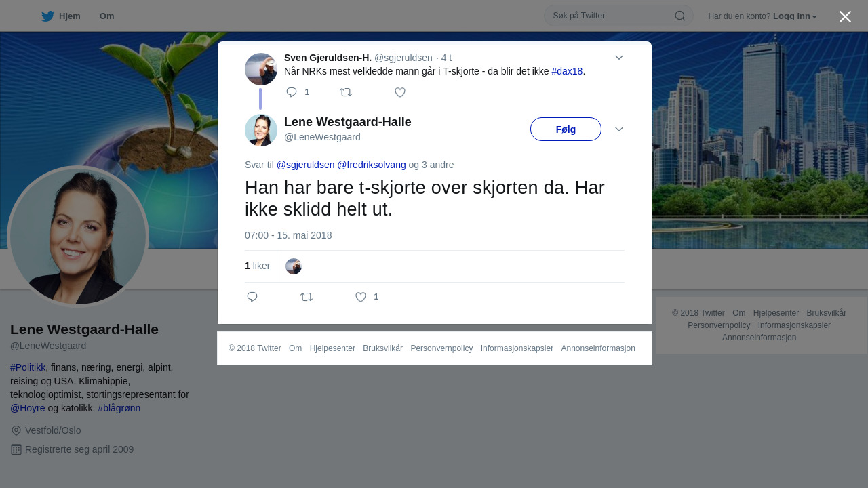Image resolution: width=868 pixels, height=488 pixels.
Task: Reply to Lene Westgaard-Halle's tweet
Action: 252,297
